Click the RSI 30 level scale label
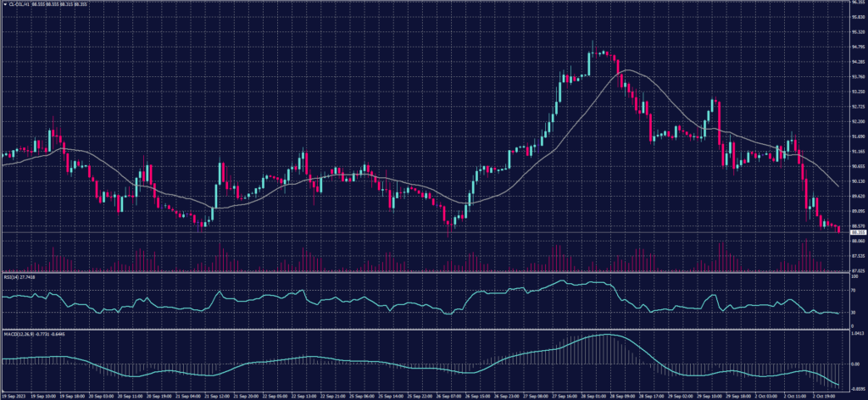 [853, 313]
